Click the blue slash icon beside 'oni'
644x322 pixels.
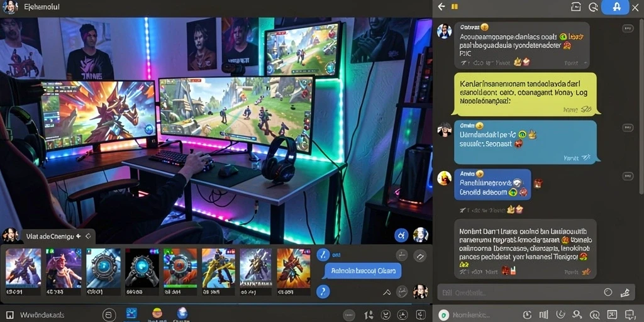(323, 255)
